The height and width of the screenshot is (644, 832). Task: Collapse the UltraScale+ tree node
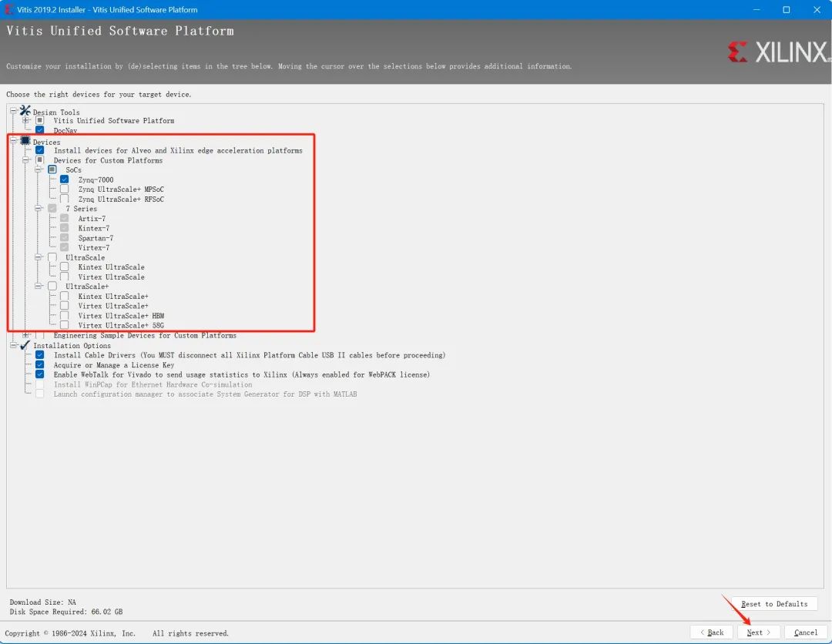click(x=38, y=287)
